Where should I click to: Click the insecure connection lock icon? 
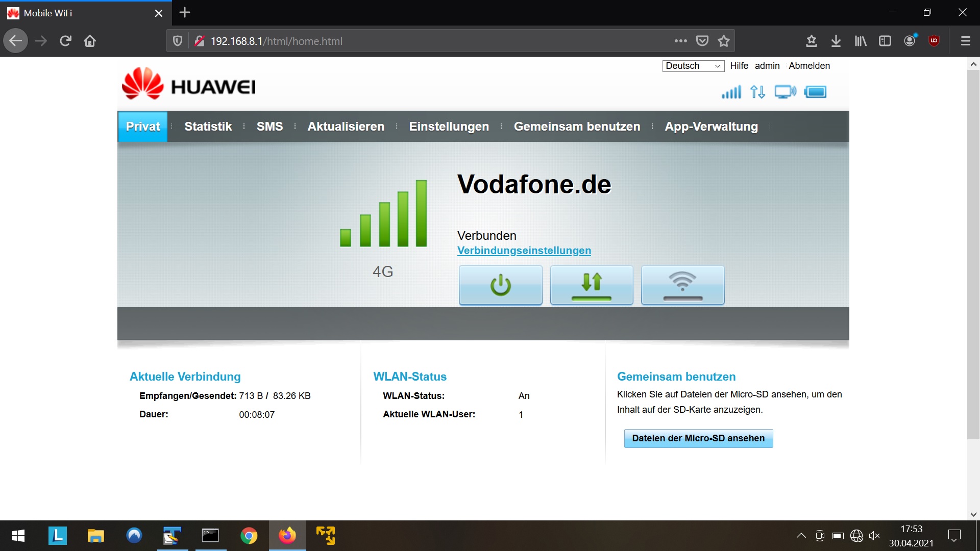pyautogui.click(x=200, y=41)
